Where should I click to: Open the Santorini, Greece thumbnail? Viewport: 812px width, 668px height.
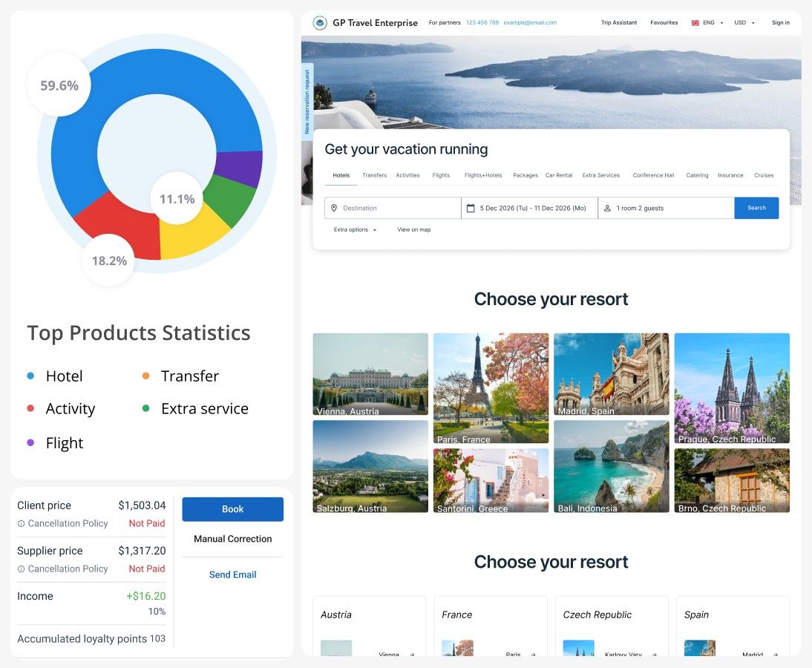point(491,480)
